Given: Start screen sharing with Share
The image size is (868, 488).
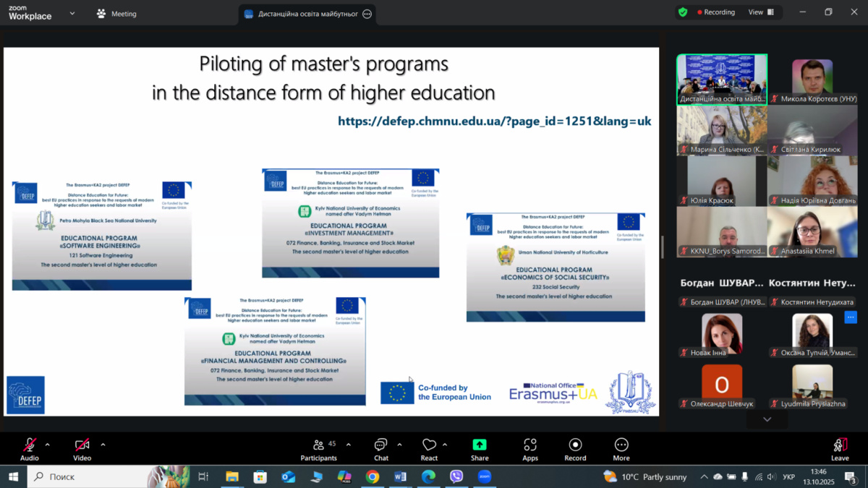Looking at the screenshot, I should 480,448.
